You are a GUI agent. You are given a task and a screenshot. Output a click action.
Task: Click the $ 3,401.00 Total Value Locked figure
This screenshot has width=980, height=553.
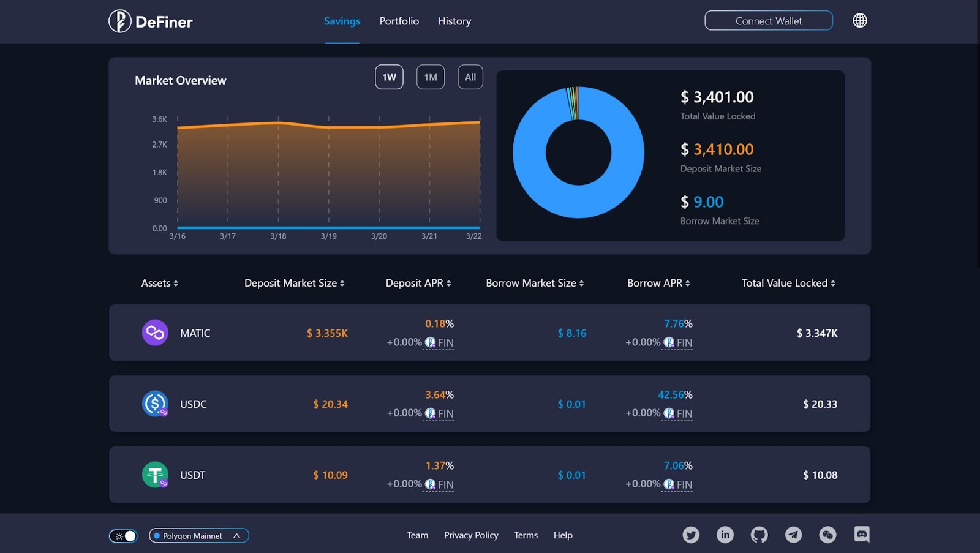pos(717,97)
